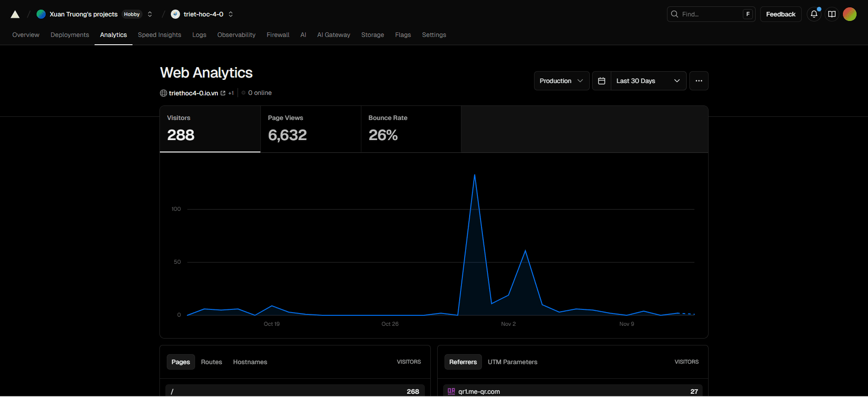Open the notifications bell

coord(814,14)
